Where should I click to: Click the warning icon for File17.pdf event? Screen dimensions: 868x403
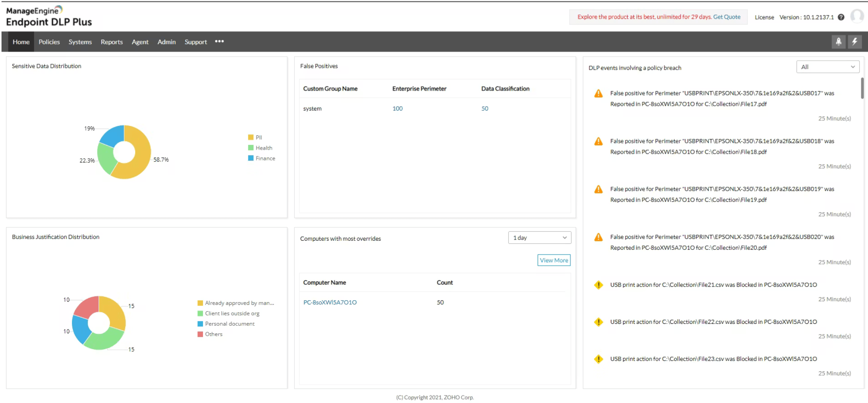click(599, 93)
